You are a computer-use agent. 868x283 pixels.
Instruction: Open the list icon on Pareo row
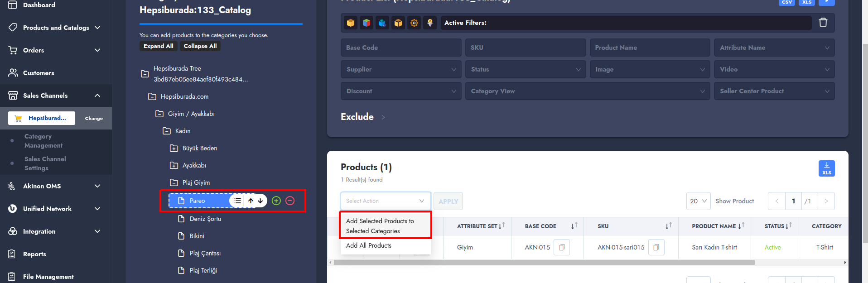(x=237, y=201)
